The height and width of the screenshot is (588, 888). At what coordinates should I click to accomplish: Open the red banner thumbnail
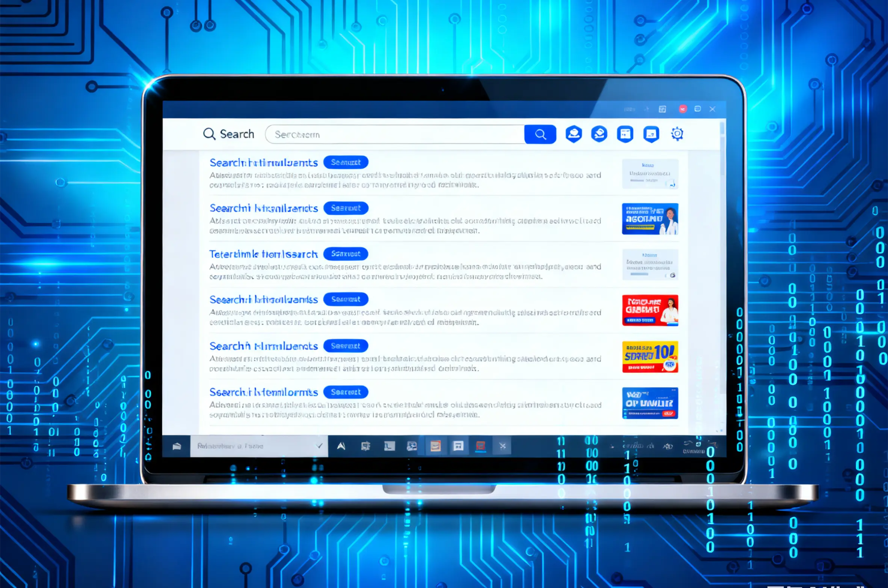click(650, 310)
